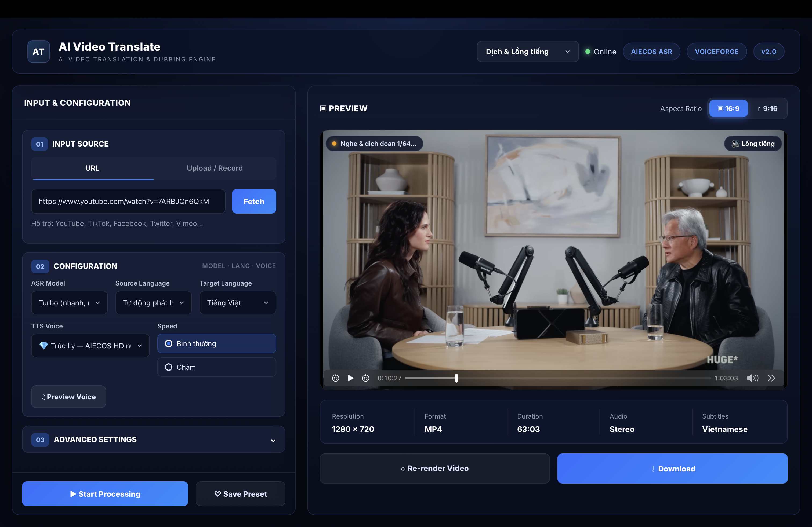
Task: Click the AI Video Translate title
Action: pyautogui.click(x=110, y=47)
